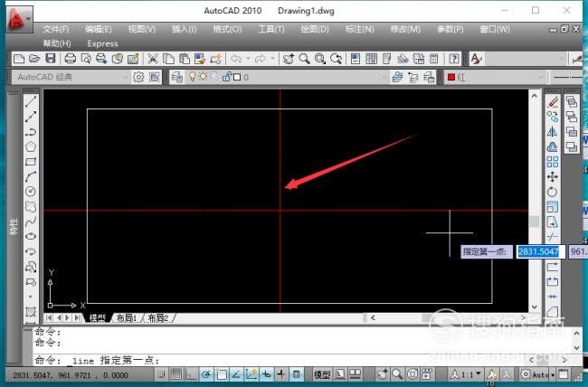Image resolution: width=588 pixels, height=387 pixels.
Task: Select the Move tool
Action: [x=553, y=176]
